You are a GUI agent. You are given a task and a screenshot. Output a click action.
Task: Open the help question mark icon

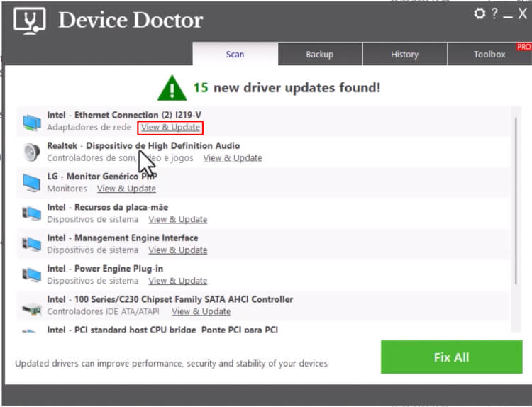click(494, 13)
